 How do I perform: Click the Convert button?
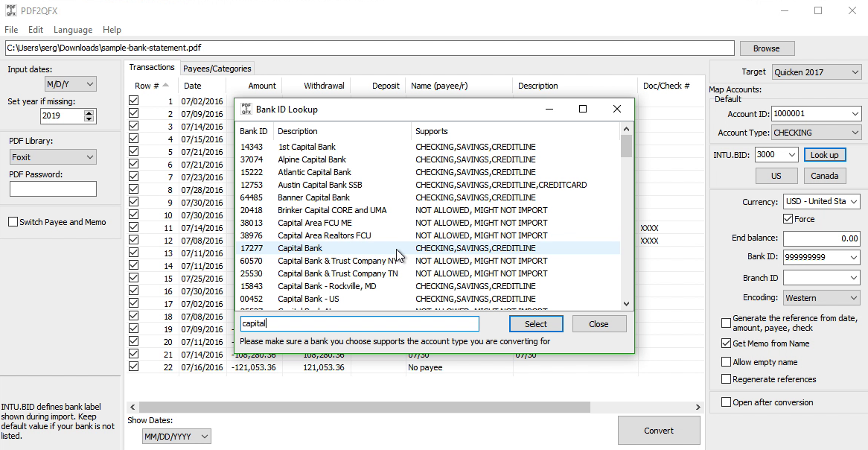659,430
